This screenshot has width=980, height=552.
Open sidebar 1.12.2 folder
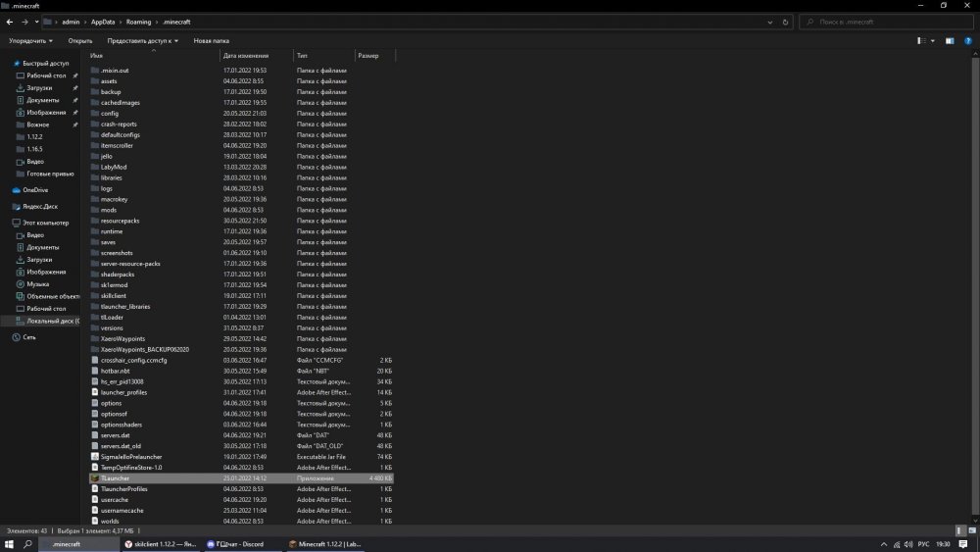point(34,136)
